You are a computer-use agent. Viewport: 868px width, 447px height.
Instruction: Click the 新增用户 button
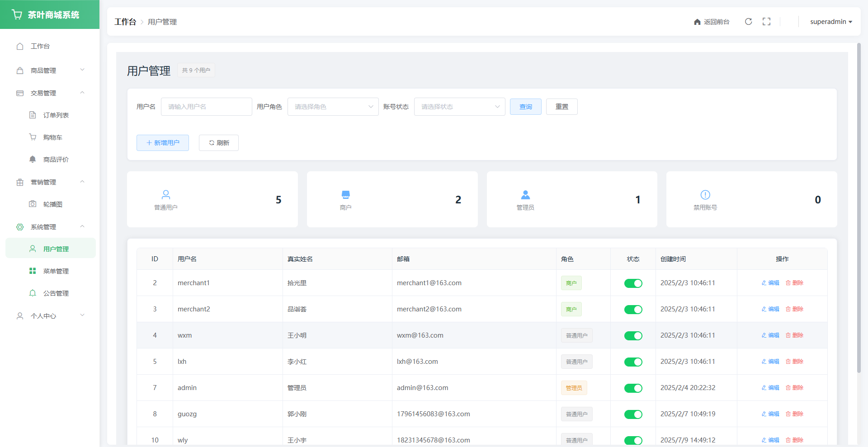[163, 143]
